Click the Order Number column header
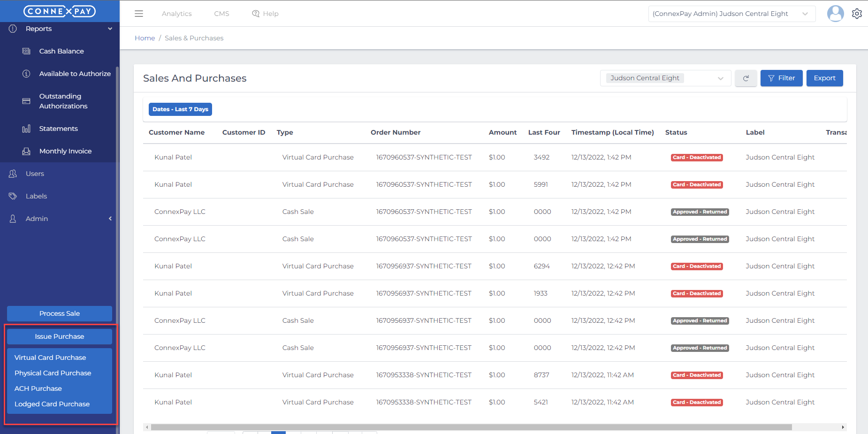Image resolution: width=868 pixels, height=434 pixels. pyautogui.click(x=396, y=132)
